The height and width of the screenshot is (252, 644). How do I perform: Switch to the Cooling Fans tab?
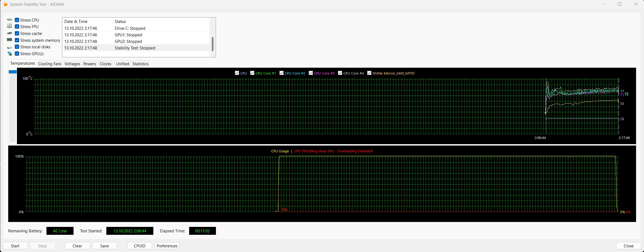coord(49,64)
